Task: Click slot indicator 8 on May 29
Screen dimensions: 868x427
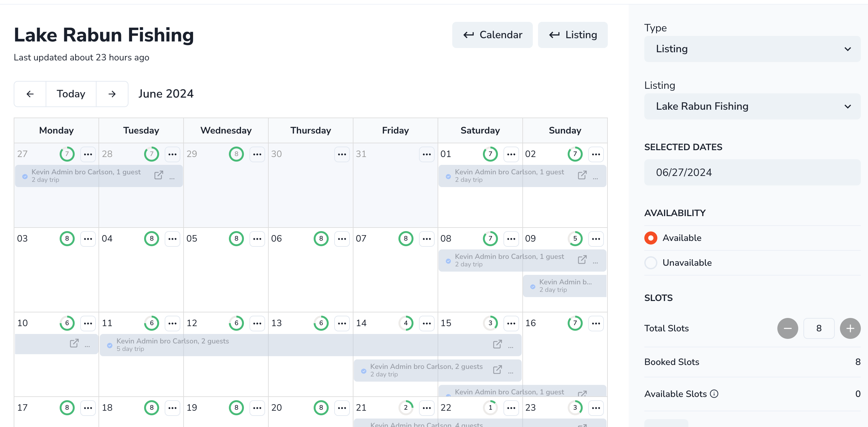Action: click(x=236, y=154)
